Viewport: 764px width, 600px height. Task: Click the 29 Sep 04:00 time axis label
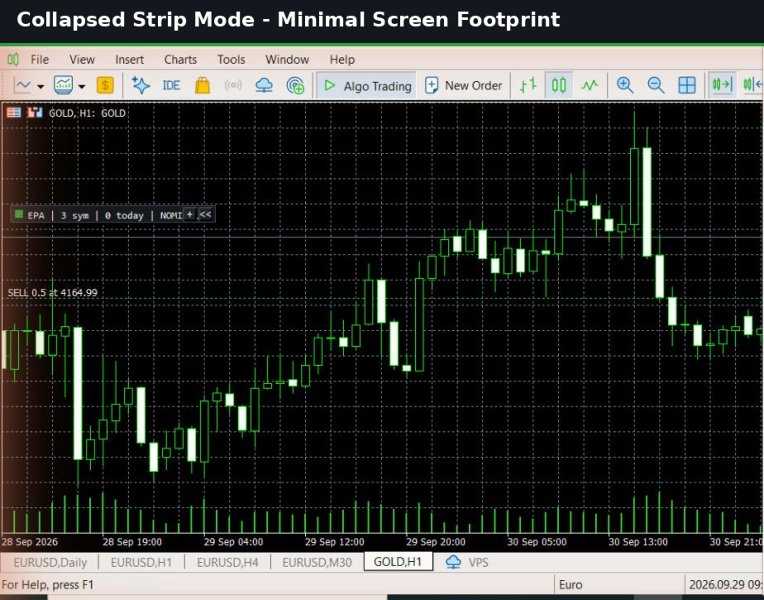[233, 542]
